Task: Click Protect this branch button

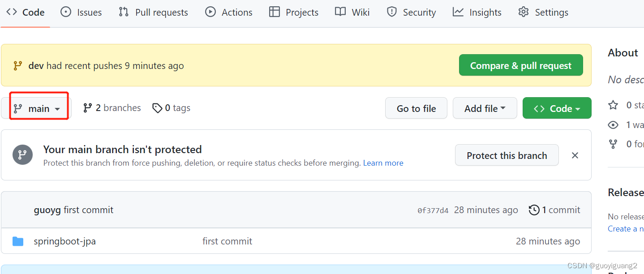Action: (507, 155)
